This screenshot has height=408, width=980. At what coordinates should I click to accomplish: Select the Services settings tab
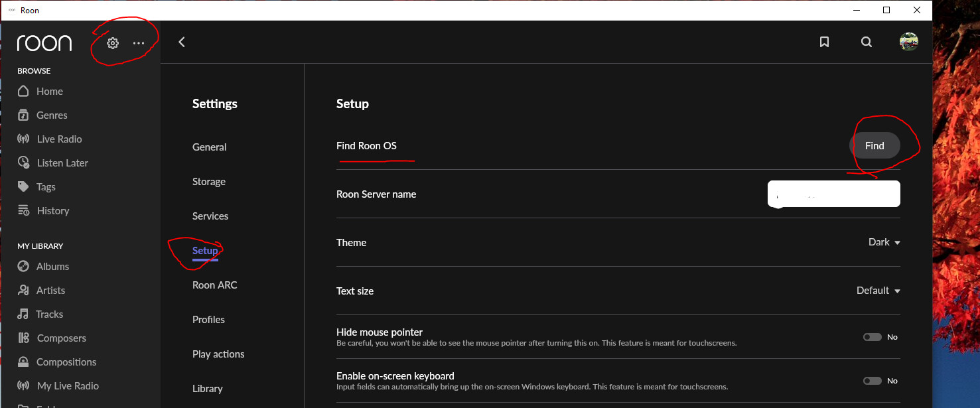point(210,216)
